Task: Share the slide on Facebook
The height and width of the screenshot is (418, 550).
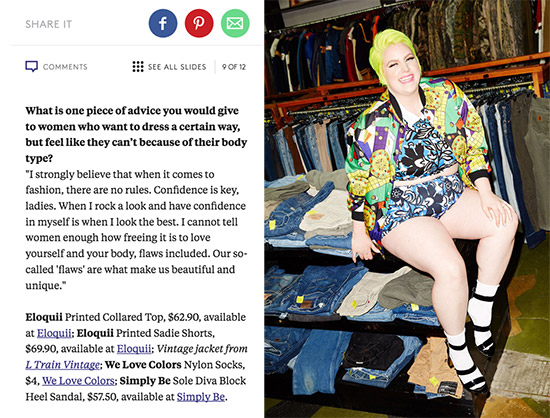Action: click(163, 23)
